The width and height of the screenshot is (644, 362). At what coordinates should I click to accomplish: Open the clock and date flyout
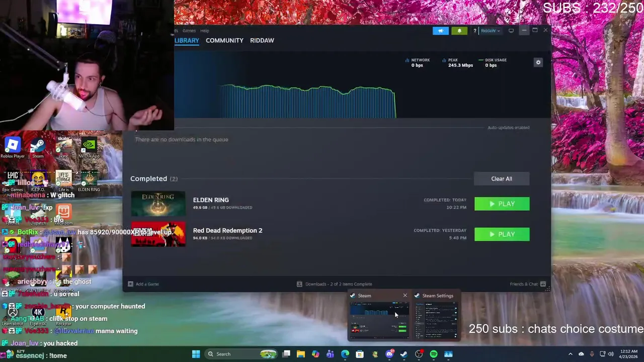[x=629, y=354]
